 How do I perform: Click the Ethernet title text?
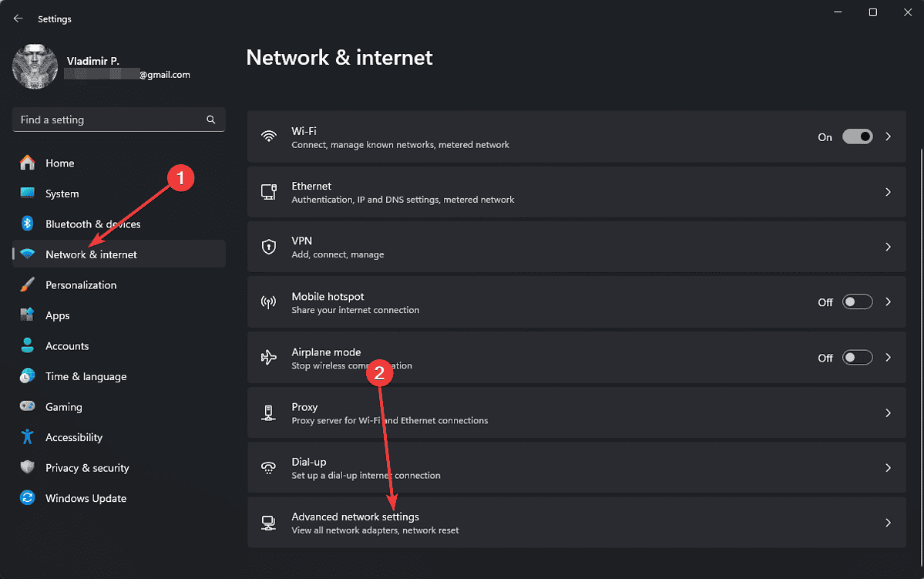pyautogui.click(x=311, y=186)
